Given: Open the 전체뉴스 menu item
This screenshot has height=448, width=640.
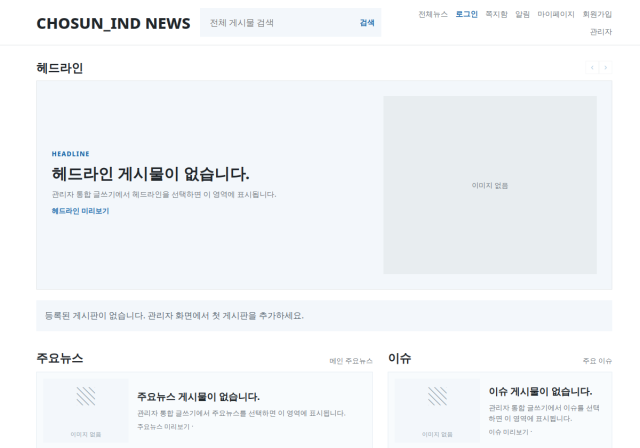Looking at the screenshot, I should pos(433,14).
